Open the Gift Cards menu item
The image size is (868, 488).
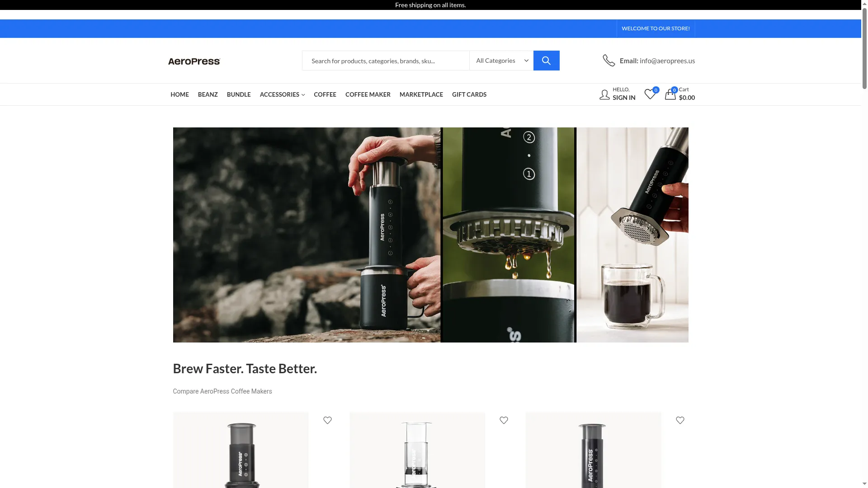click(469, 94)
